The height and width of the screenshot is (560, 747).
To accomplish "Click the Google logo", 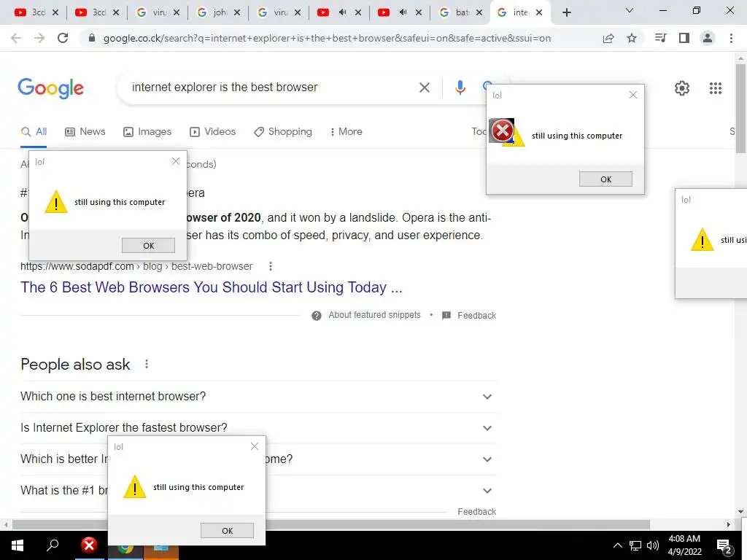I will point(50,88).
